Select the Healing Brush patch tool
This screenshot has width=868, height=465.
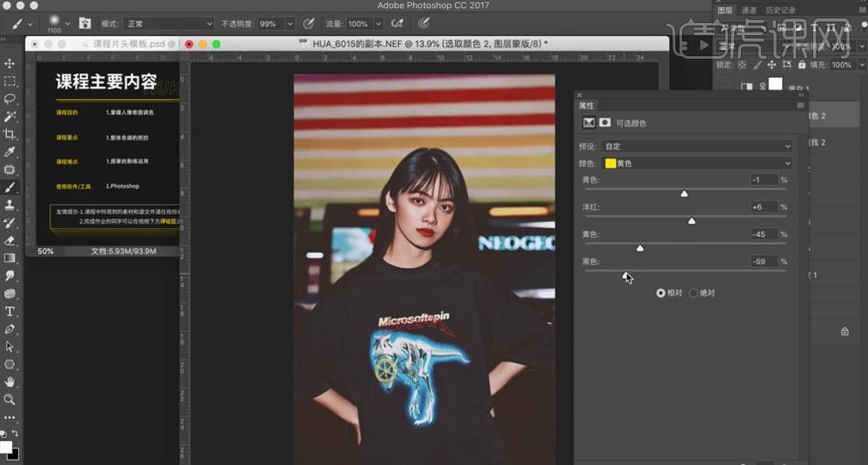point(10,169)
